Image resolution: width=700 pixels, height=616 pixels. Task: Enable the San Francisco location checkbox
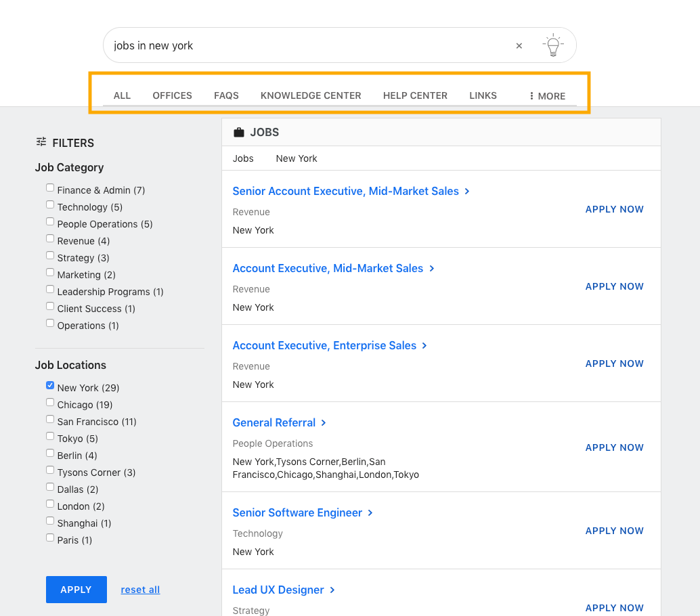pos(50,419)
